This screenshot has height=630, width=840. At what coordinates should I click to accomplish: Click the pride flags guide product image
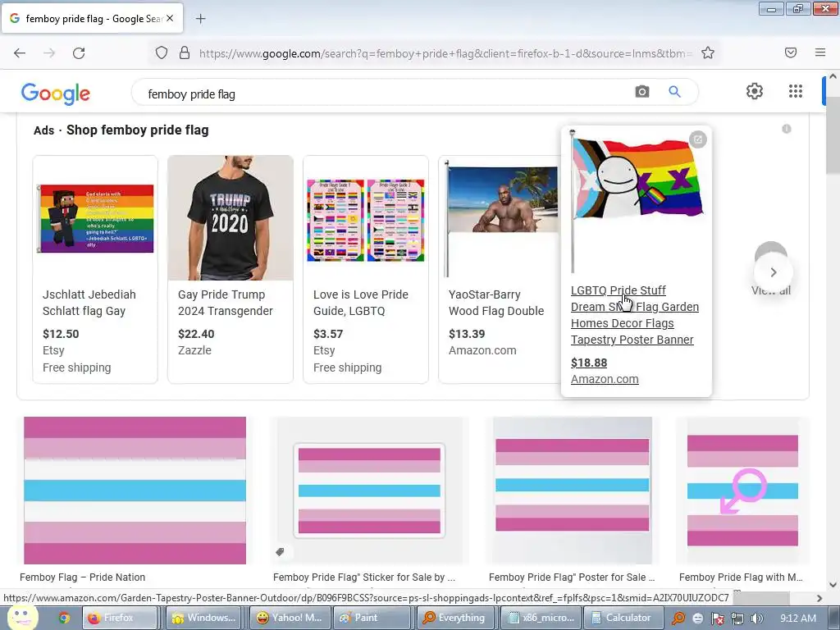[366, 220]
